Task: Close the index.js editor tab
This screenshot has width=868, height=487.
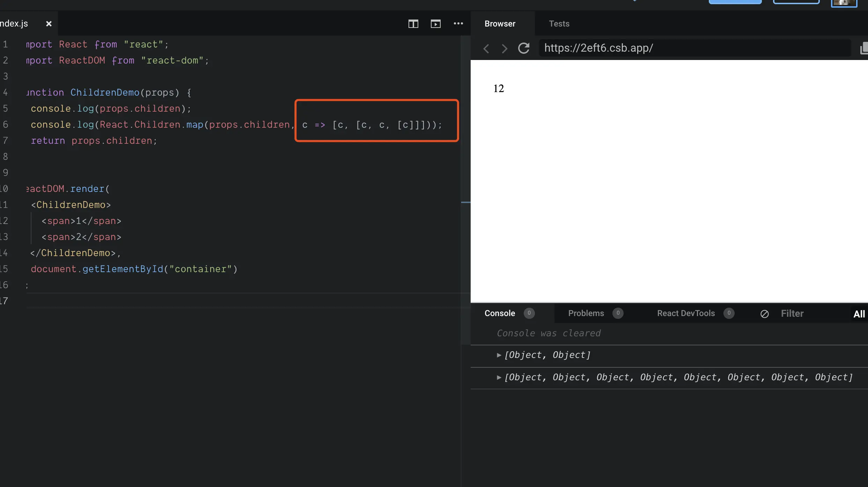Action: point(49,24)
